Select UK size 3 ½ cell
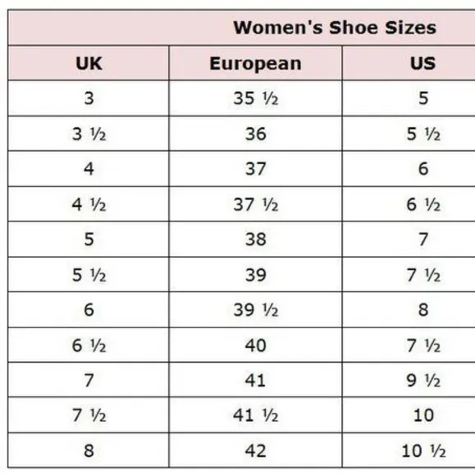The height and width of the screenshot is (476, 475). (89, 134)
